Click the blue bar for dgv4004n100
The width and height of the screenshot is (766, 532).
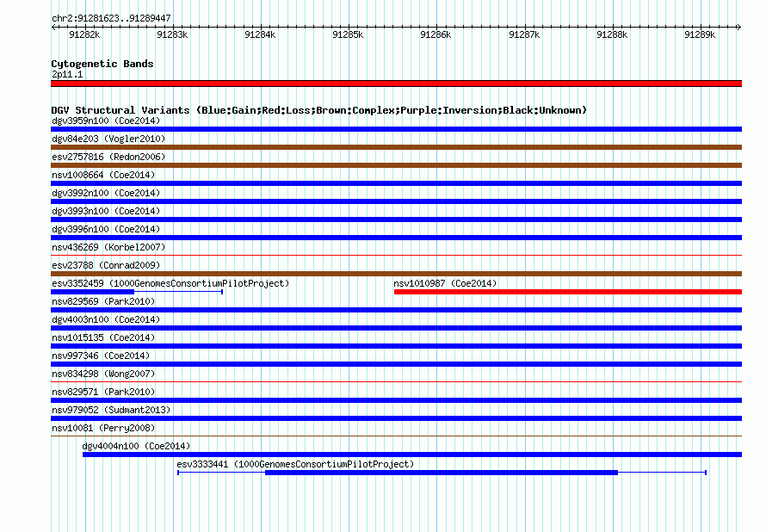pos(412,455)
